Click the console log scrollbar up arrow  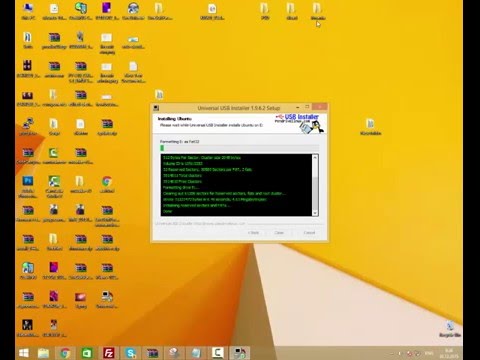coord(315,158)
